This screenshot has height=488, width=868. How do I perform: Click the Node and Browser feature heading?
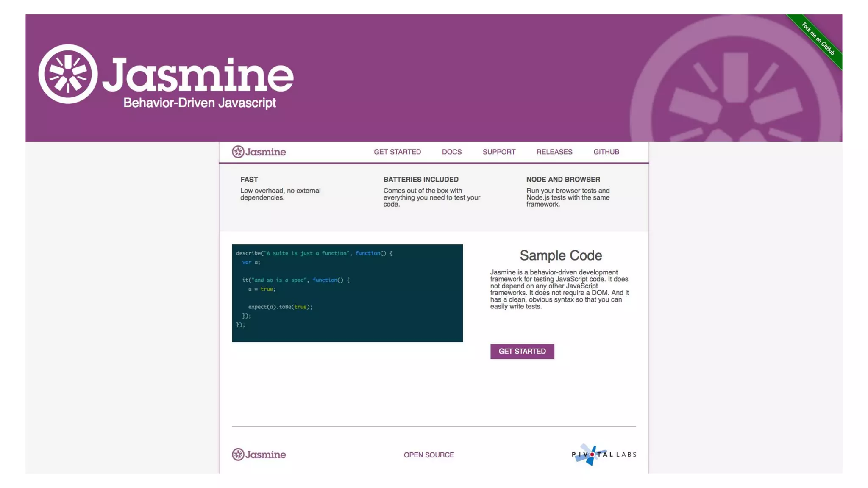coord(563,180)
